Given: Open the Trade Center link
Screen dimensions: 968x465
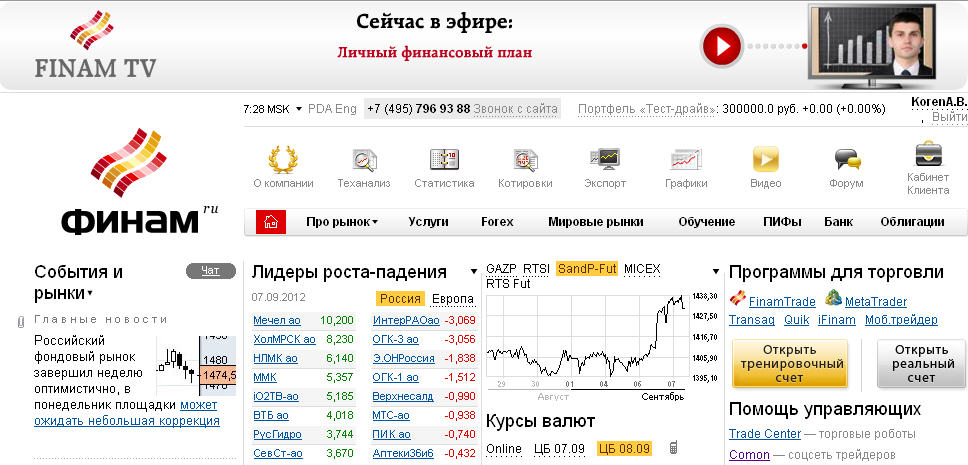Looking at the screenshot, I should point(765,434).
